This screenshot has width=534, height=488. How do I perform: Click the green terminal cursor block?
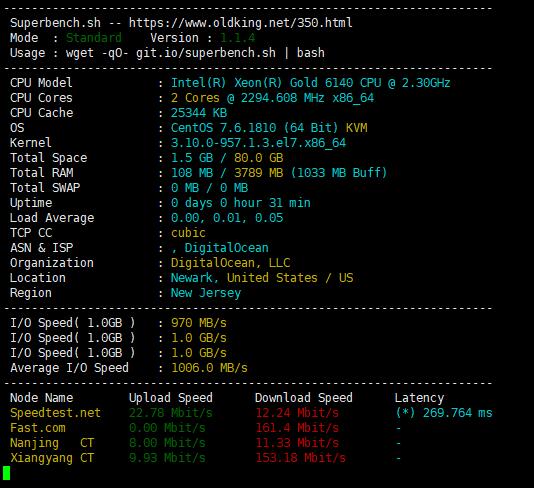click(x=6, y=473)
